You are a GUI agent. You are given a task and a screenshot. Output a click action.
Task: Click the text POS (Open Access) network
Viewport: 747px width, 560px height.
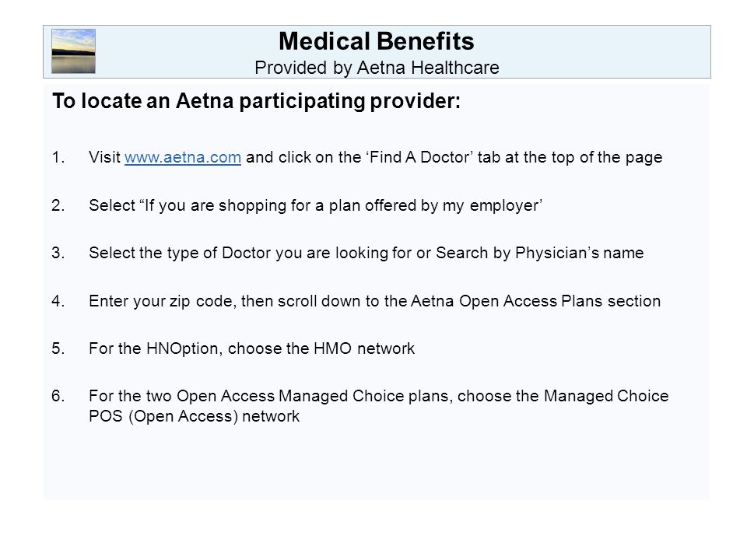195,416
